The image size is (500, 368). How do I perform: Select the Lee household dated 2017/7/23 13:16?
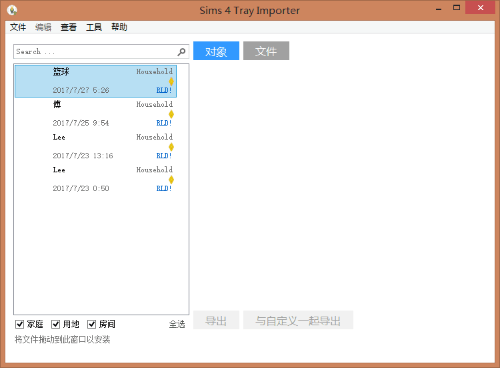pos(96,147)
